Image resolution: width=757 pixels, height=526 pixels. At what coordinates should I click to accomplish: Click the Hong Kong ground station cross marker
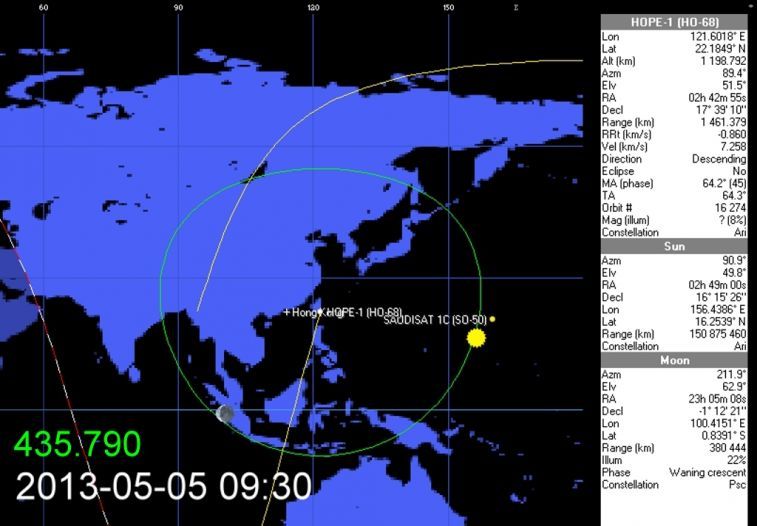tap(288, 313)
